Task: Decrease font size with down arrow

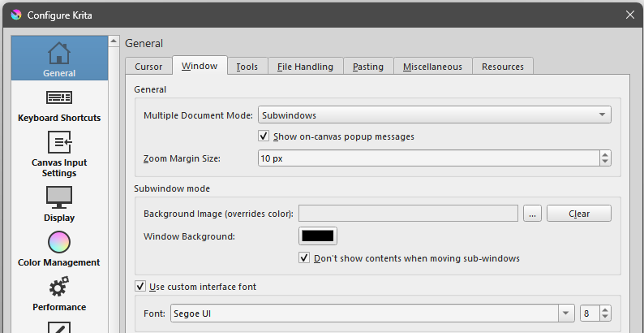Action: click(x=605, y=318)
